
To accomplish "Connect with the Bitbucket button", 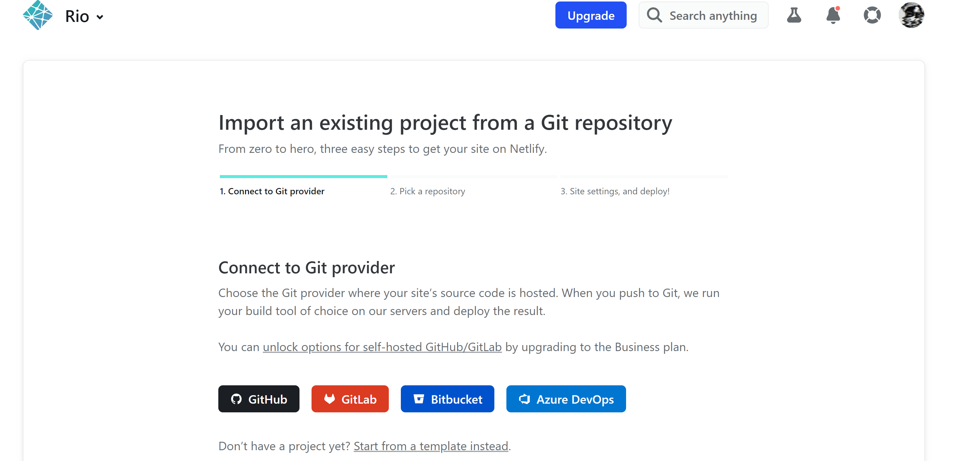I will (447, 399).
